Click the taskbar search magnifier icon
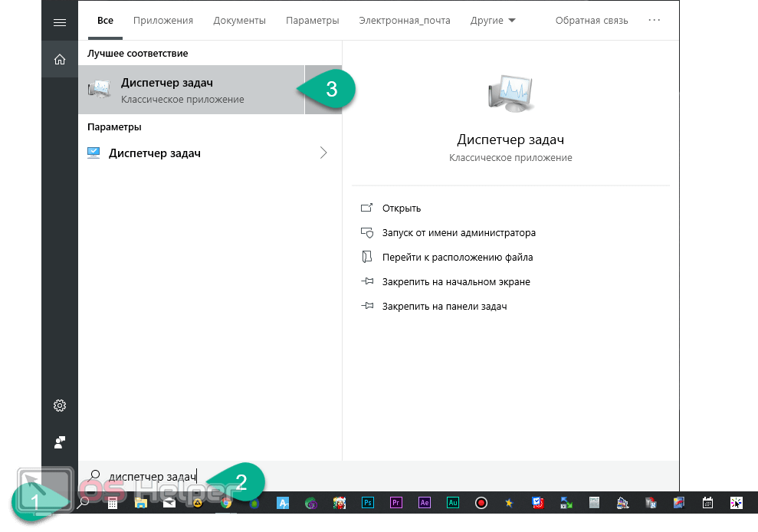The image size is (758, 532). tap(84, 504)
